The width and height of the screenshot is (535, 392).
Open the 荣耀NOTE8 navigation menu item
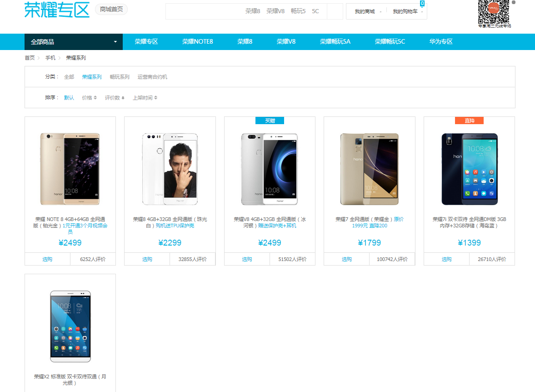tap(197, 41)
